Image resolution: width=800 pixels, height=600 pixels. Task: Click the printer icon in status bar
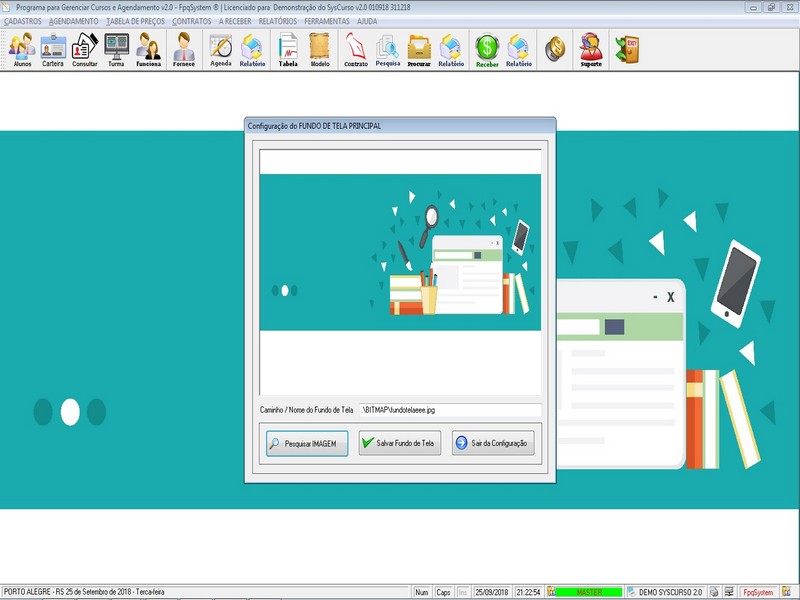click(x=714, y=592)
